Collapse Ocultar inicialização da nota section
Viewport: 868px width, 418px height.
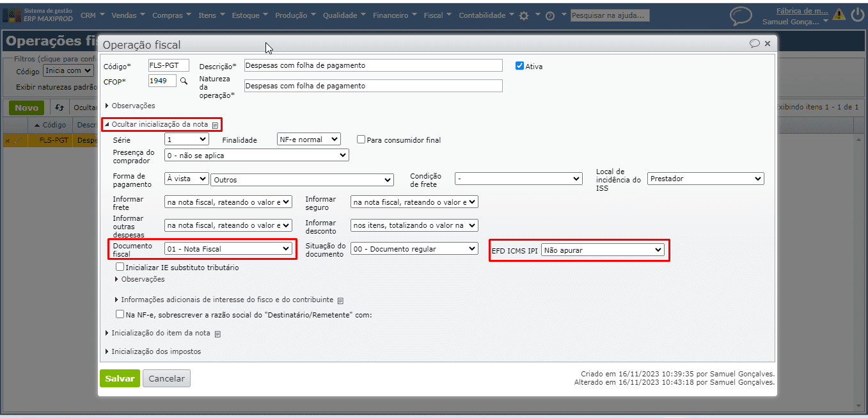[x=159, y=124]
